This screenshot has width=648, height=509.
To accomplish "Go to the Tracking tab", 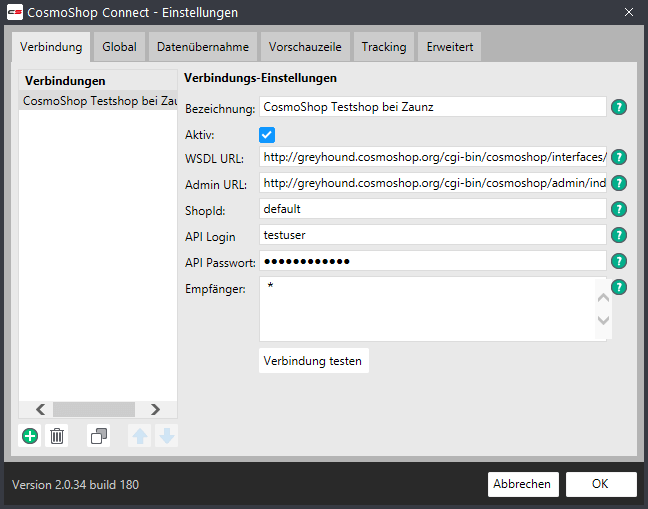I will click(x=384, y=47).
